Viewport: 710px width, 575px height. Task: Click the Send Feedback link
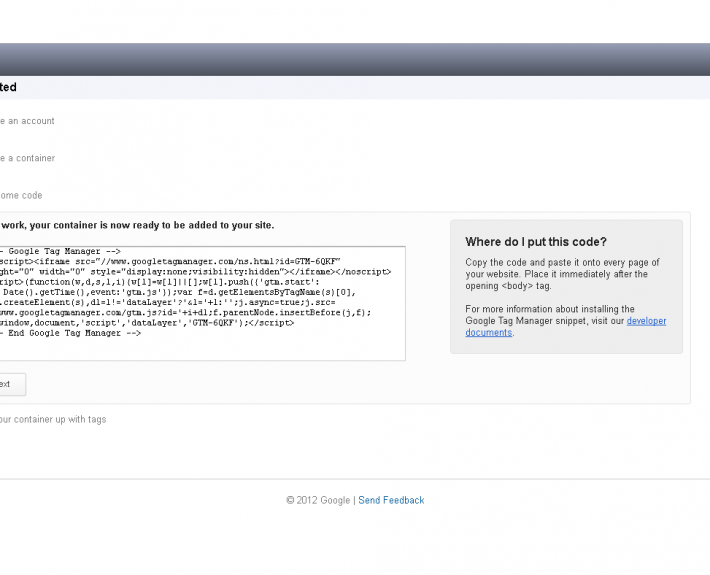click(x=391, y=500)
